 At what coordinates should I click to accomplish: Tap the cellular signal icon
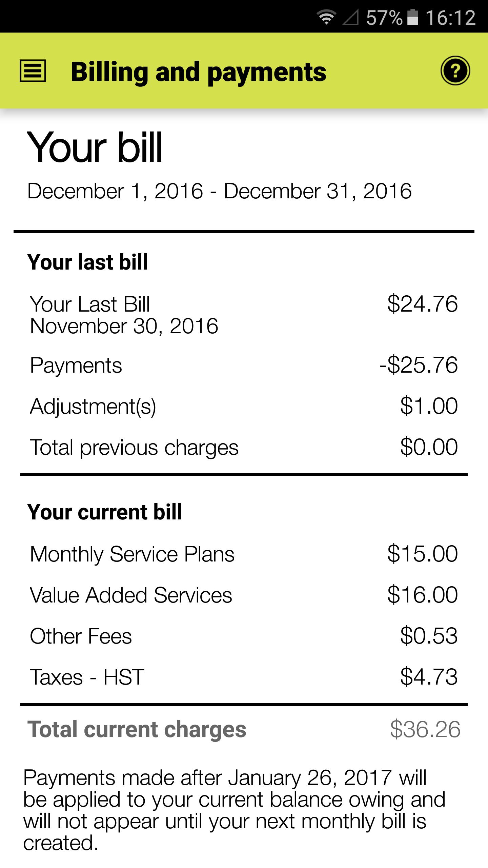click(x=350, y=17)
